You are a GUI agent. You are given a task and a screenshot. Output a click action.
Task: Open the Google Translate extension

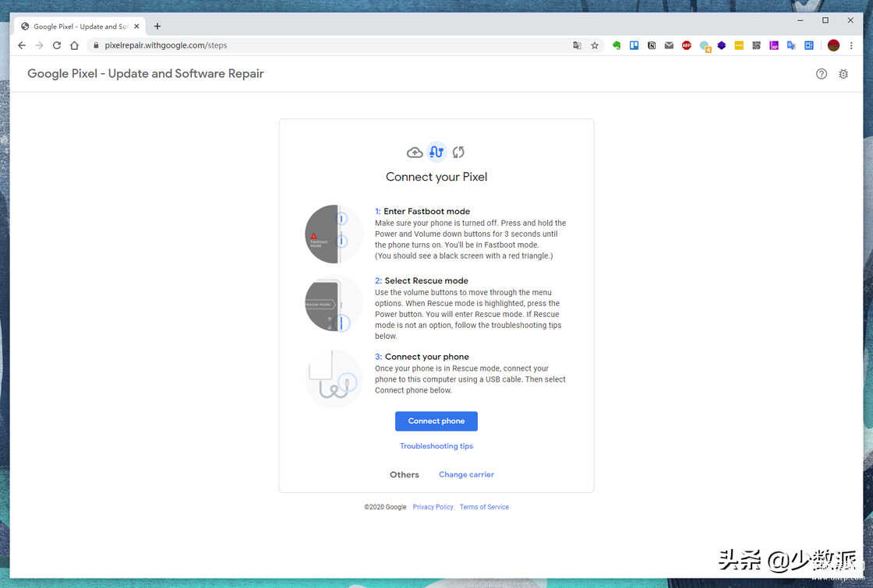(791, 46)
